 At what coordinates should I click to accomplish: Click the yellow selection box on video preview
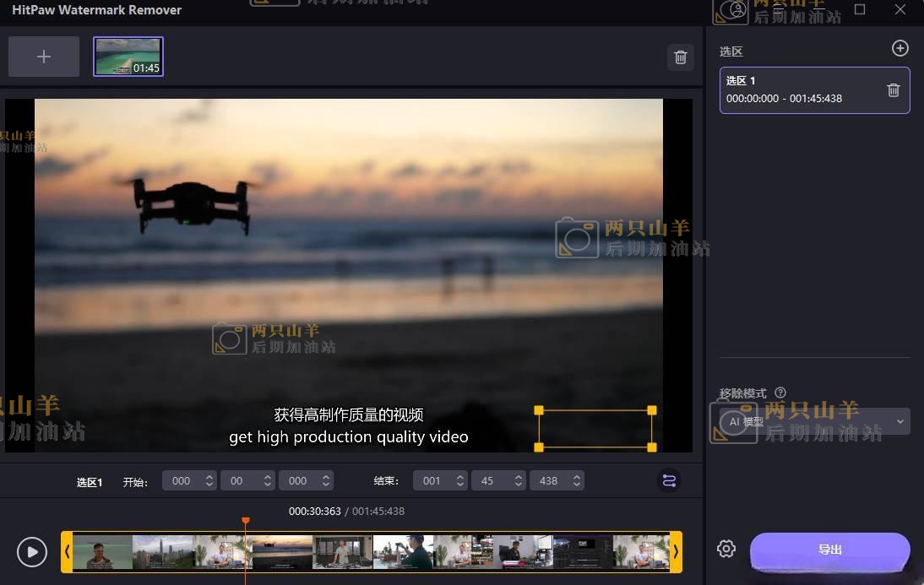coord(595,429)
